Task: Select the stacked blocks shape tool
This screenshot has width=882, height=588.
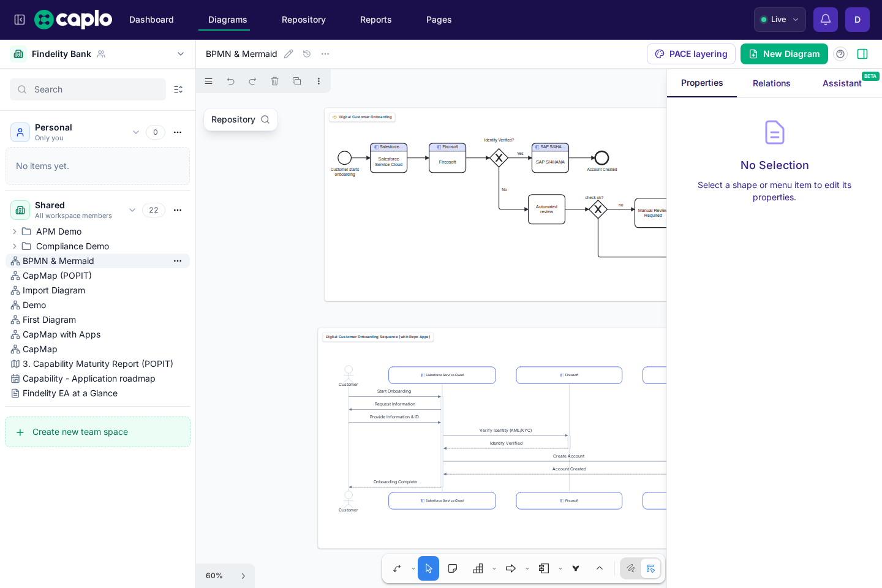Action: (x=478, y=568)
